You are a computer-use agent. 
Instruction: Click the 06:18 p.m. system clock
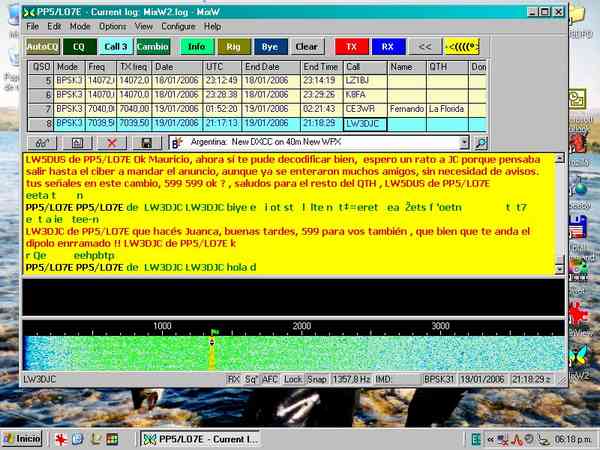574,439
